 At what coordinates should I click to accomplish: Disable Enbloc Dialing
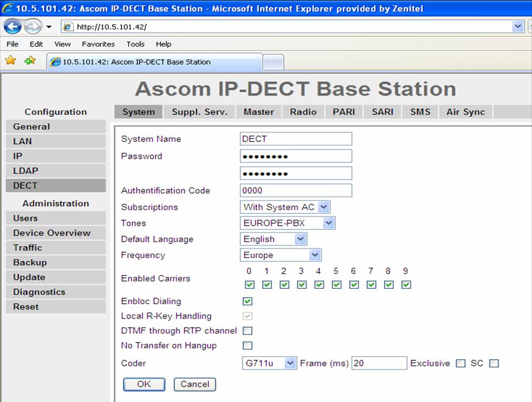point(248,301)
